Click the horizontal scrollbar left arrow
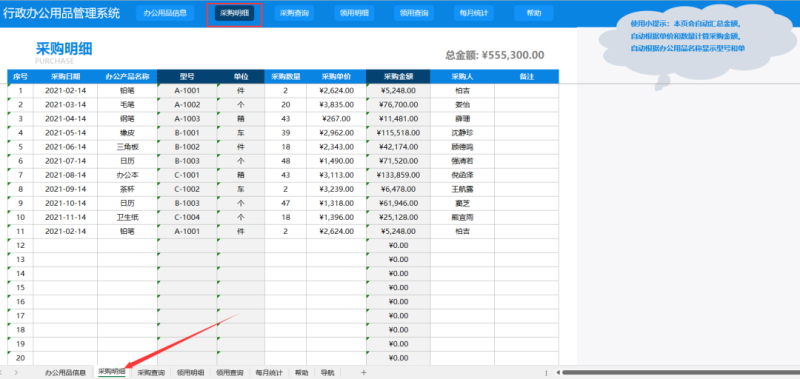Image resolution: width=800 pixels, height=379 pixels. pos(558,373)
